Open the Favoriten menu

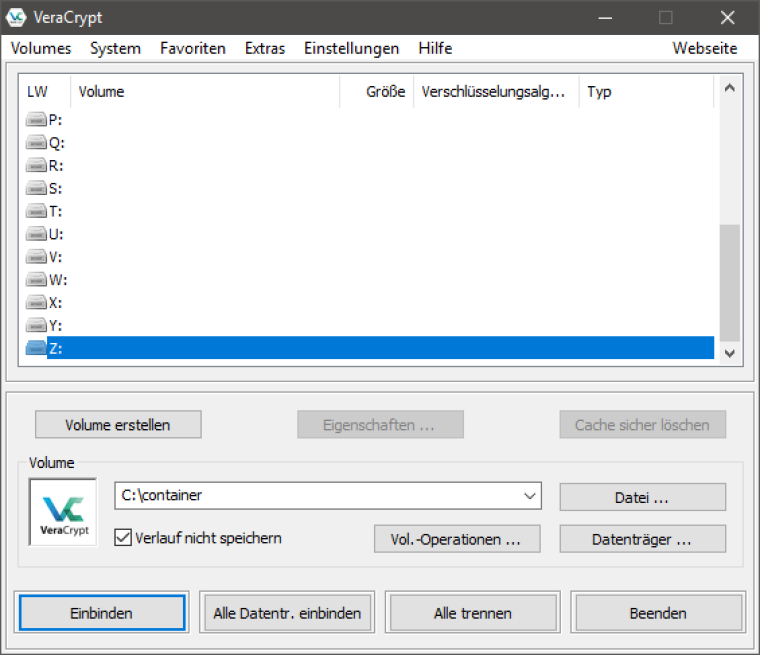tap(193, 48)
